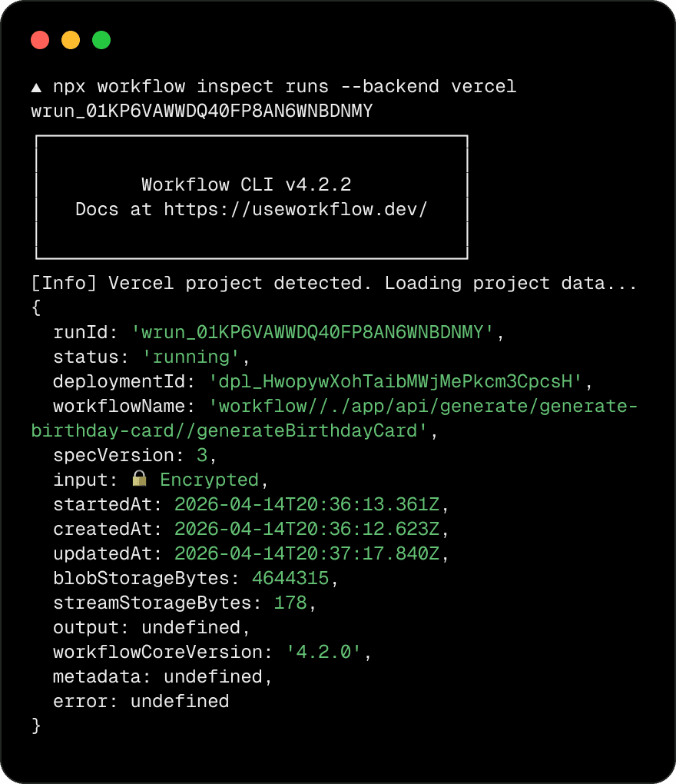The height and width of the screenshot is (784, 676).
Task: Click the red close window button
Action: pos(40,40)
